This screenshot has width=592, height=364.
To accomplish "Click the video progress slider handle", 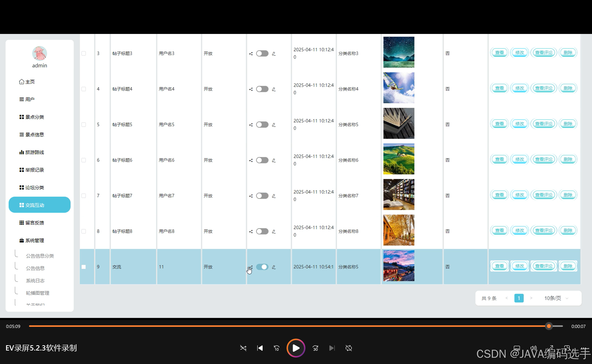I will [549, 326].
